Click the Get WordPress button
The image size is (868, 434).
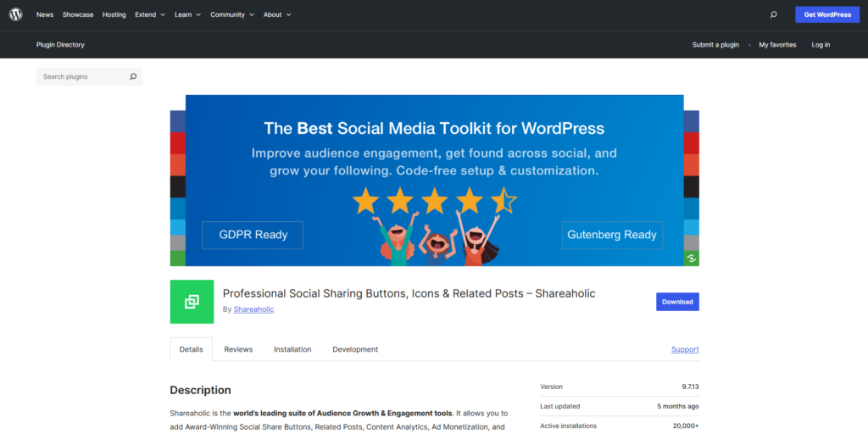(x=827, y=15)
